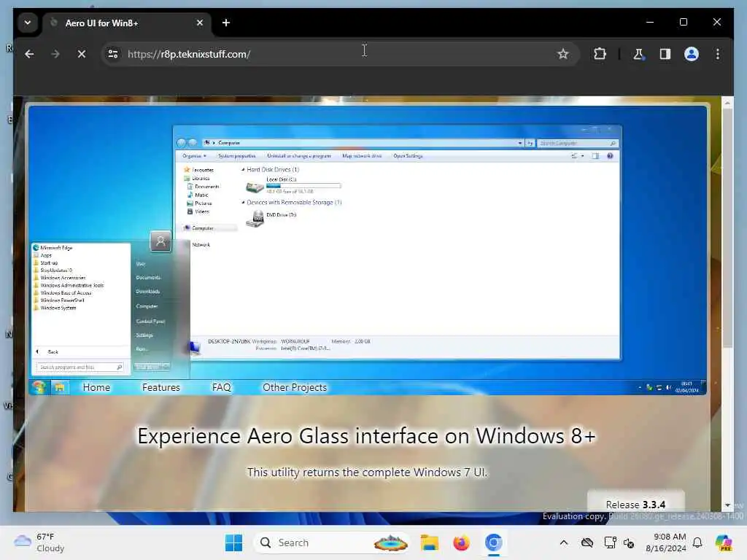Launch Firefox from the taskbar
The height and width of the screenshot is (560, 747).
pyautogui.click(x=461, y=542)
